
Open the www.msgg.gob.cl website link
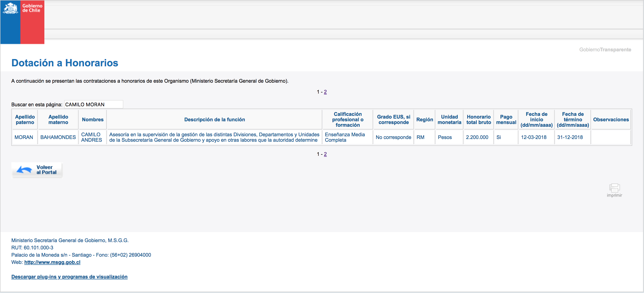(52, 262)
